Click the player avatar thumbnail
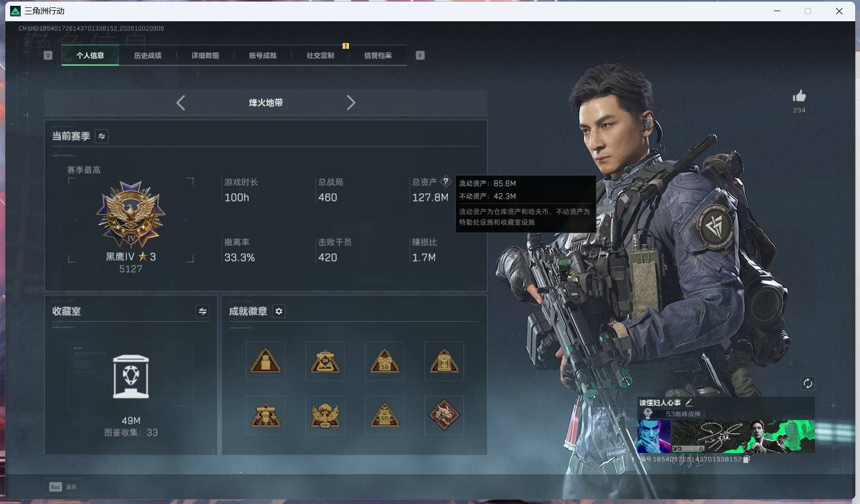 (x=654, y=437)
